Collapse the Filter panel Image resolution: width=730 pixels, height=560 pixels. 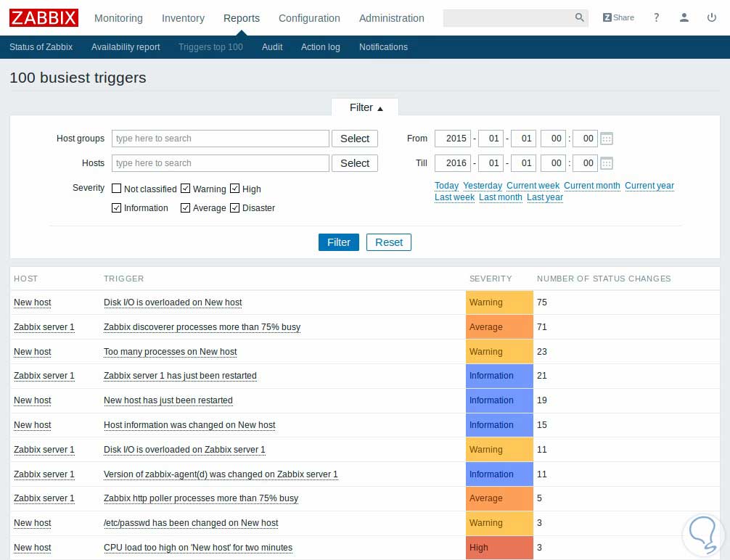pos(365,107)
